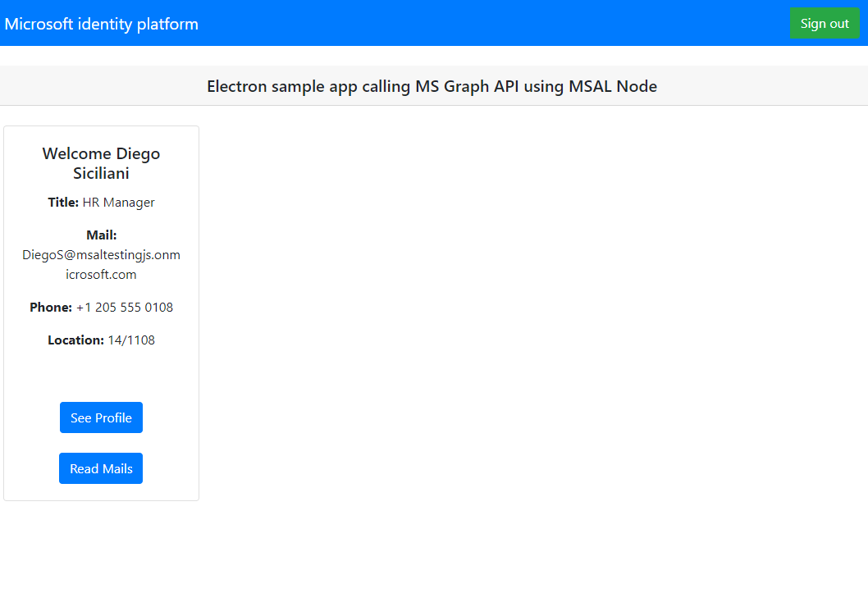Select the DiegoS email address text
Viewport: 868px width, 593px height.
point(101,255)
